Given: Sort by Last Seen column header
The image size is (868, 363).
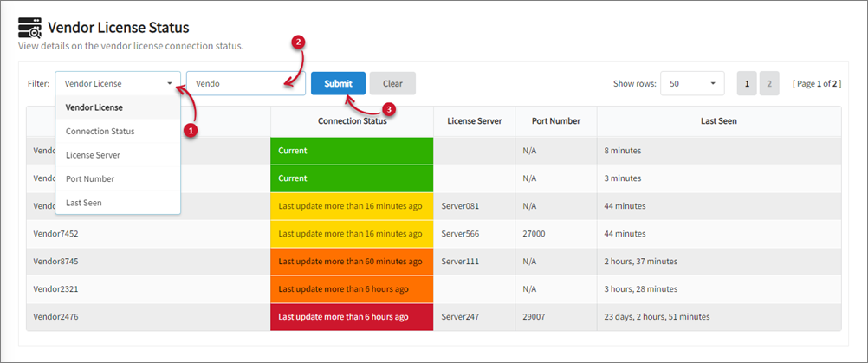Looking at the screenshot, I should [x=718, y=120].
